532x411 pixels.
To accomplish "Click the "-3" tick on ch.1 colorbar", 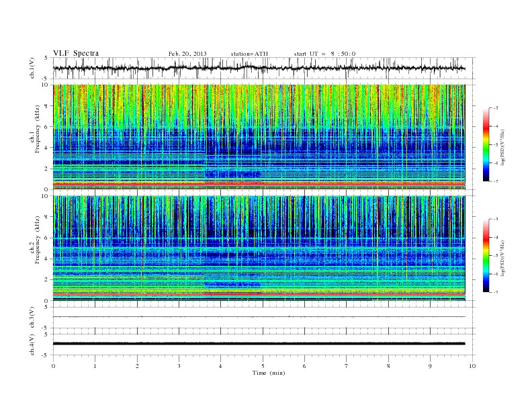I will pos(495,108).
